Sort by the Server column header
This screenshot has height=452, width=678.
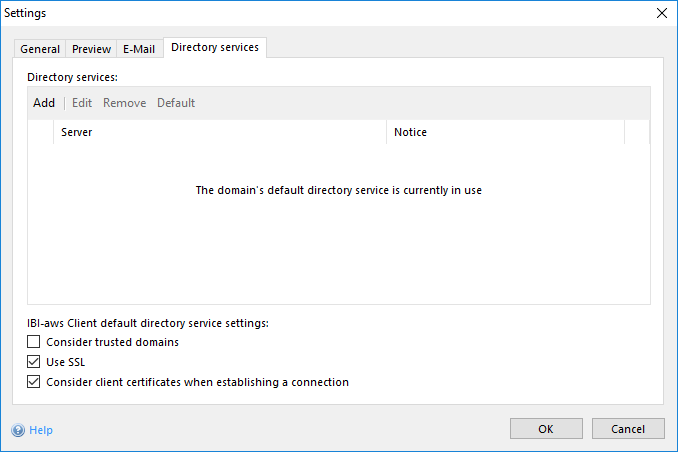point(220,132)
